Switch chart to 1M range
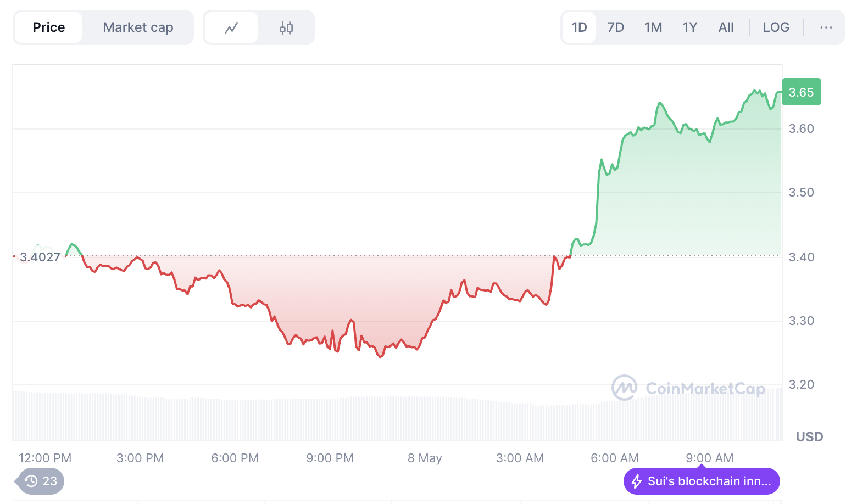857x504 pixels. coord(653,27)
